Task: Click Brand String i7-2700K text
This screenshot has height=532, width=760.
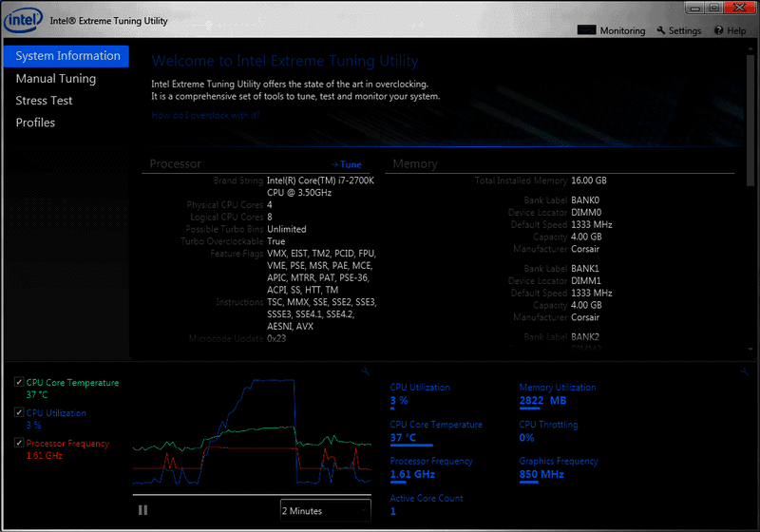Action: [x=320, y=186]
